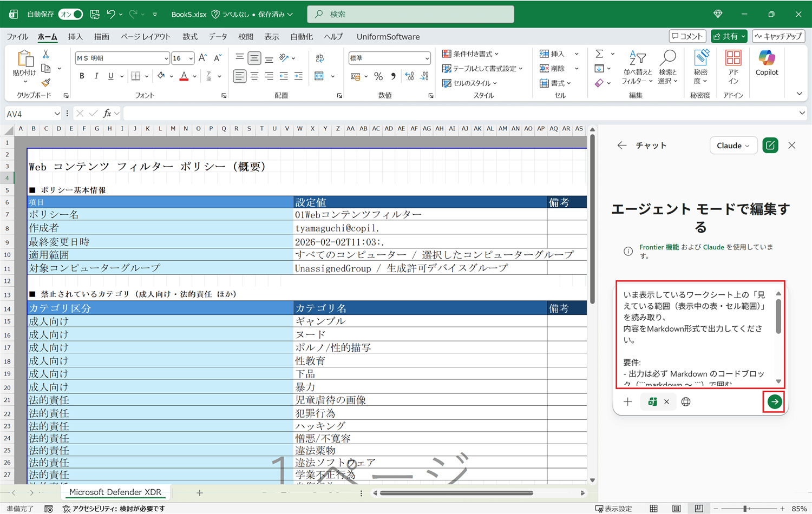The image size is (812, 514).
Task: Click the save icon in title bar
Action: coord(95,14)
